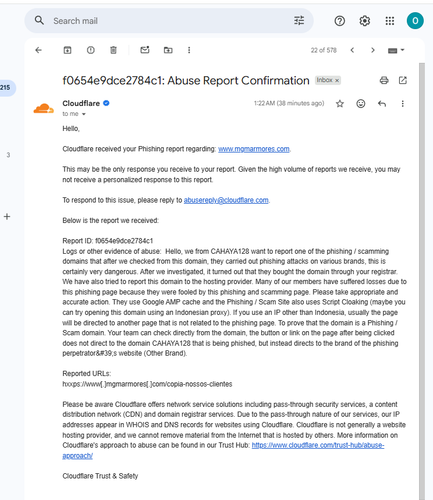
Task: Click the 1:22 AM timestamp
Action: tap(289, 103)
